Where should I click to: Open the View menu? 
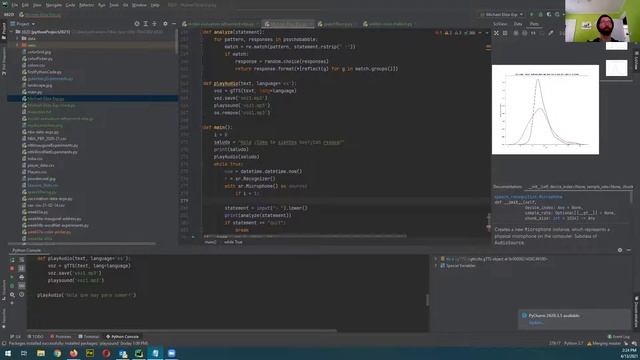click(37, 5)
